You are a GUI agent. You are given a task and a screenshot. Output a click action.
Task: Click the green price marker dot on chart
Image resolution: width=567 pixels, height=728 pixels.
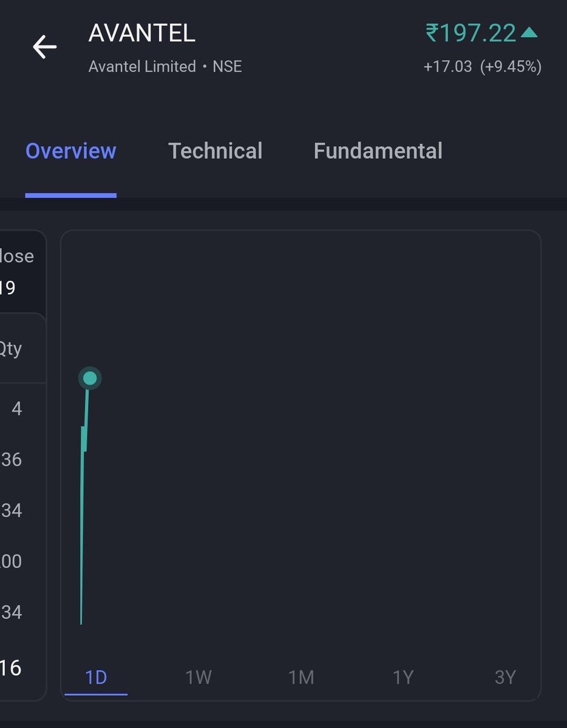click(x=90, y=379)
